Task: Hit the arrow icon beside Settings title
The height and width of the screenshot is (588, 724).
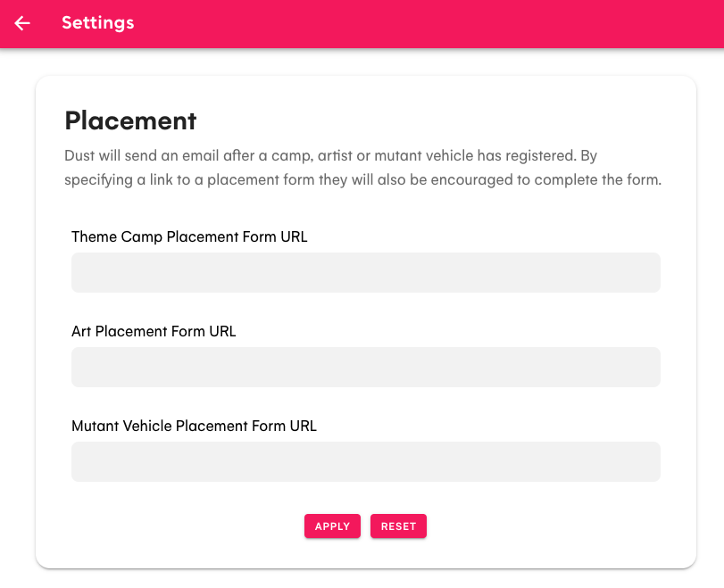Action: click(22, 24)
